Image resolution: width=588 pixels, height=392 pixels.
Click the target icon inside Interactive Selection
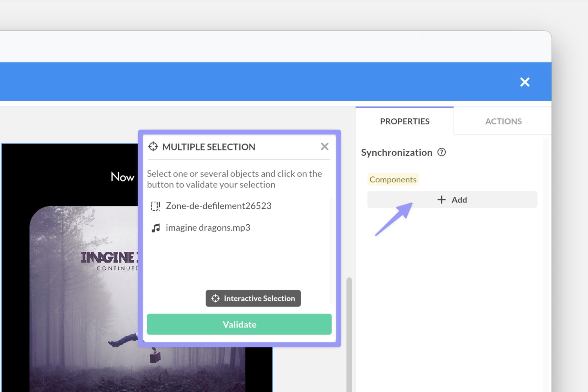[x=216, y=298]
